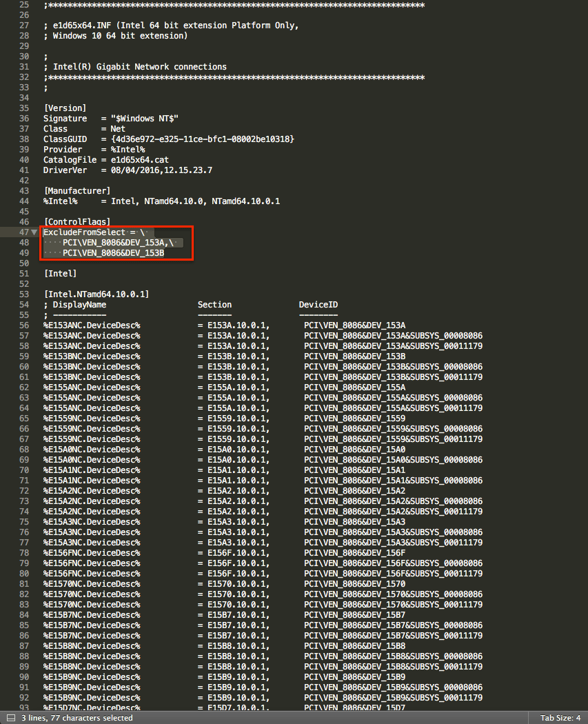Click gutter line number 44

(x=23, y=201)
